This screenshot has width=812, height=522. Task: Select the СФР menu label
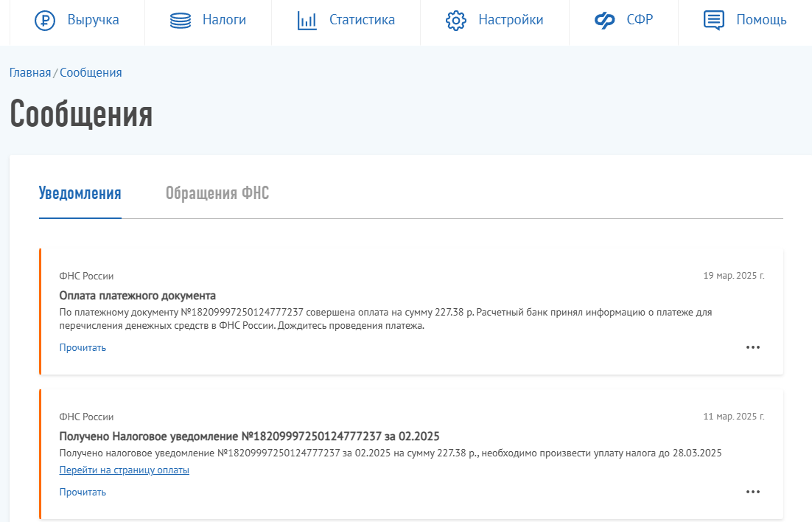coord(640,20)
